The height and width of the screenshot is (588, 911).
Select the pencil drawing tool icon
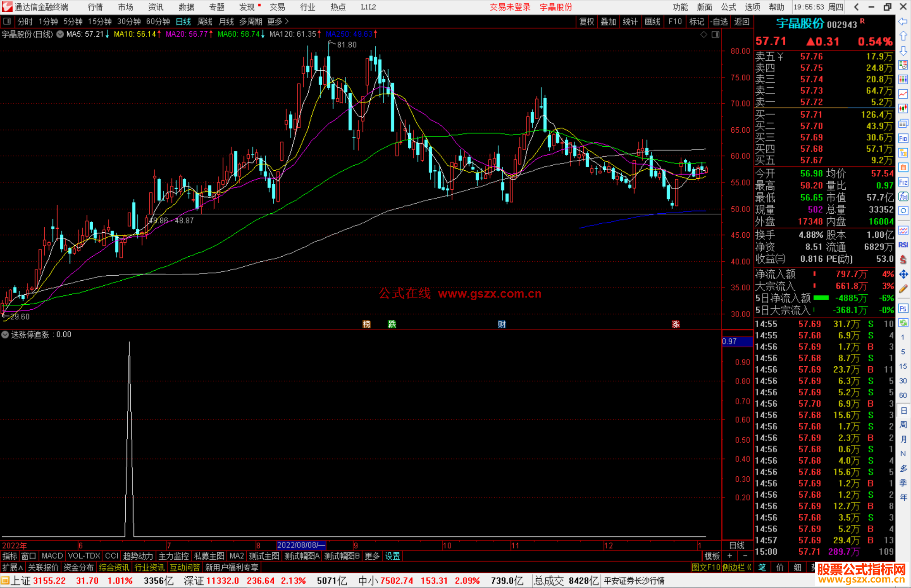(x=903, y=289)
